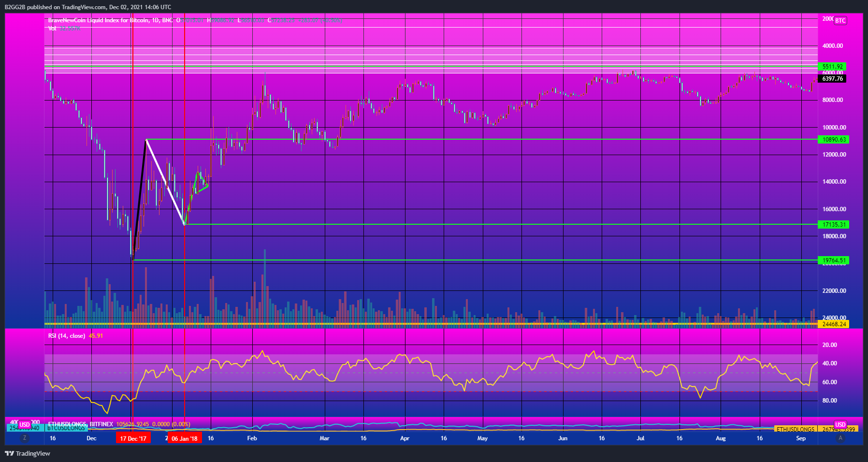Click the Sep label on time axis
The image size is (868, 462).
pos(801,438)
